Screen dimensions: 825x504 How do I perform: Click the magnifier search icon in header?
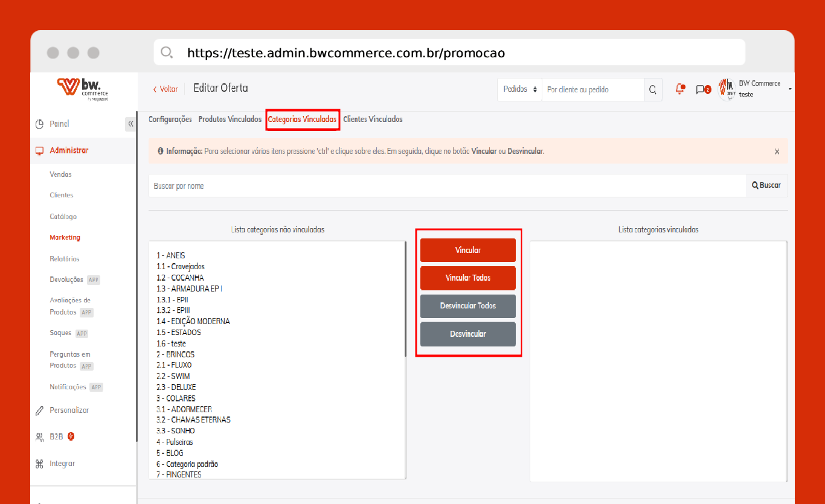(x=652, y=89)
